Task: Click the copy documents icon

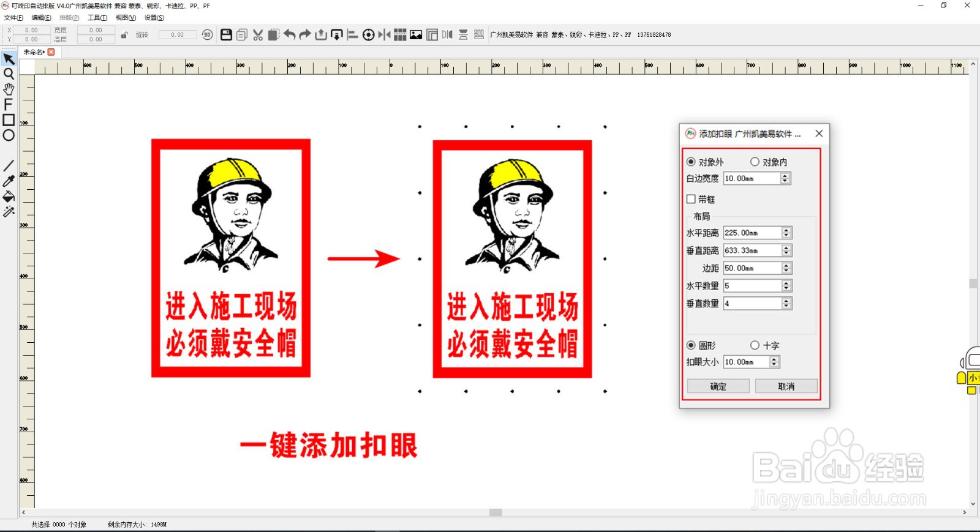Action: coord(242,35)
